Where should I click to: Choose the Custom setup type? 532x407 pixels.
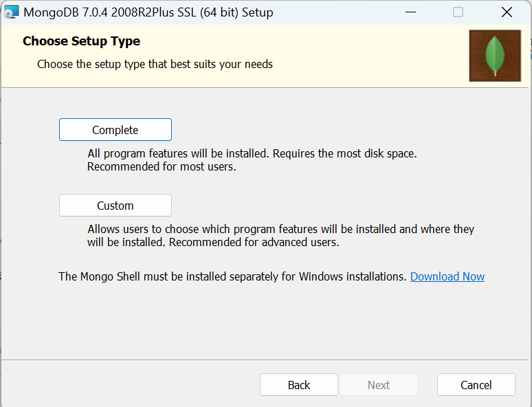click(115, 206)
